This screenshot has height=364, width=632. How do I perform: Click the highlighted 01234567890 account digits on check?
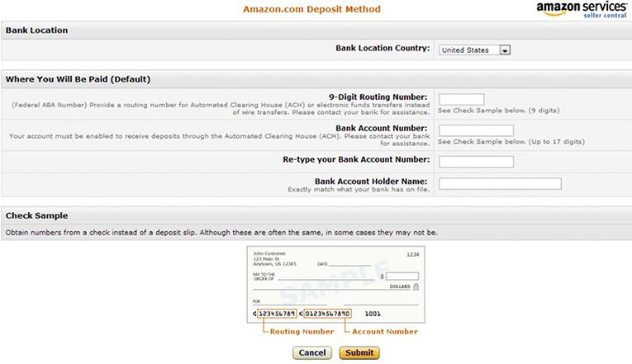[x=327, y=314]
